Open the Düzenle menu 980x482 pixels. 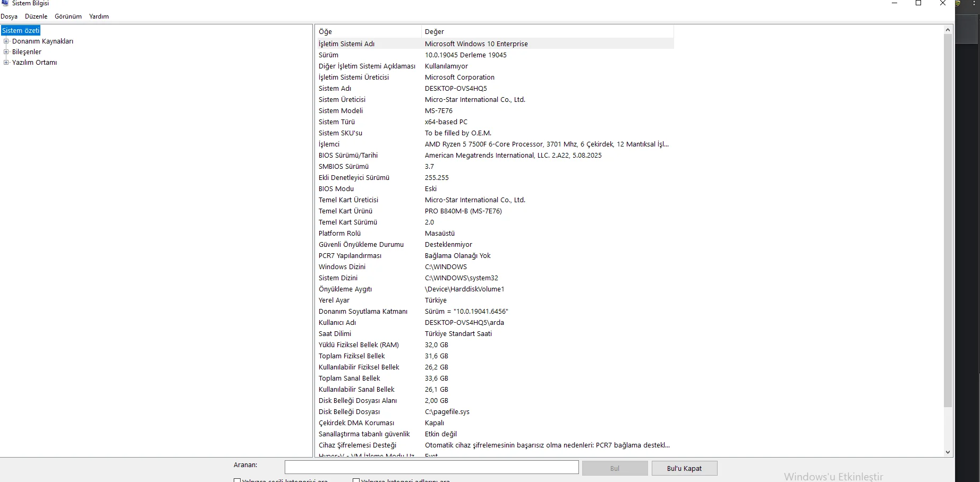(36, 16)
